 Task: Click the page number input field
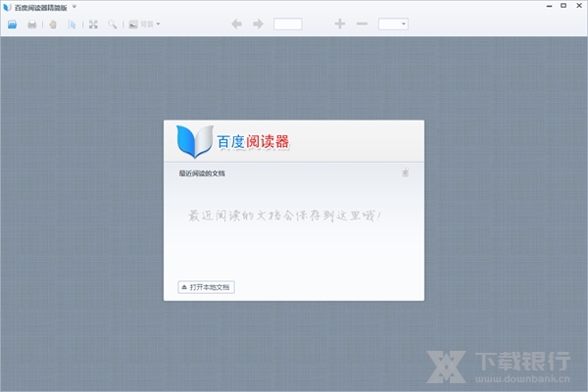pyautogui.click(x=287, y=24)
